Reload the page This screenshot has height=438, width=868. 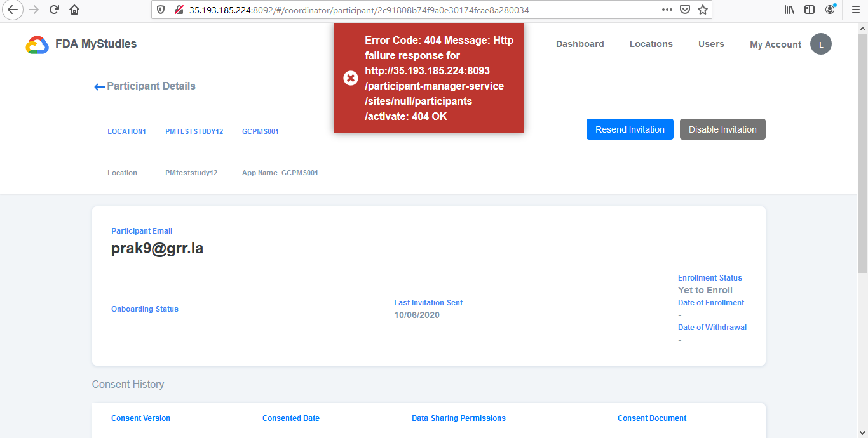53,10
